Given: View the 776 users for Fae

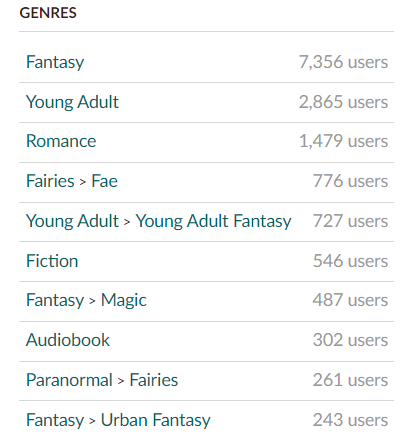Looking at the screenshot, I should pyautogui.click(x=350, y=181).
